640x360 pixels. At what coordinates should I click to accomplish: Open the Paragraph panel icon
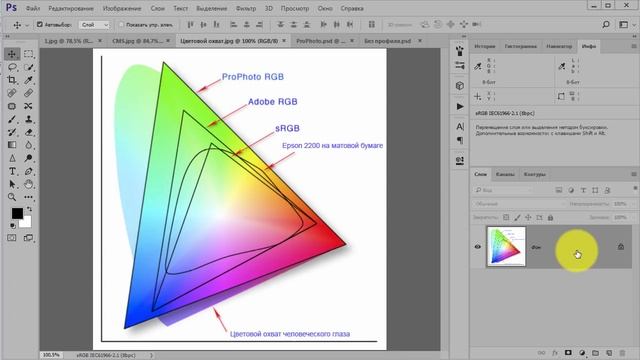tap(460, 140)
